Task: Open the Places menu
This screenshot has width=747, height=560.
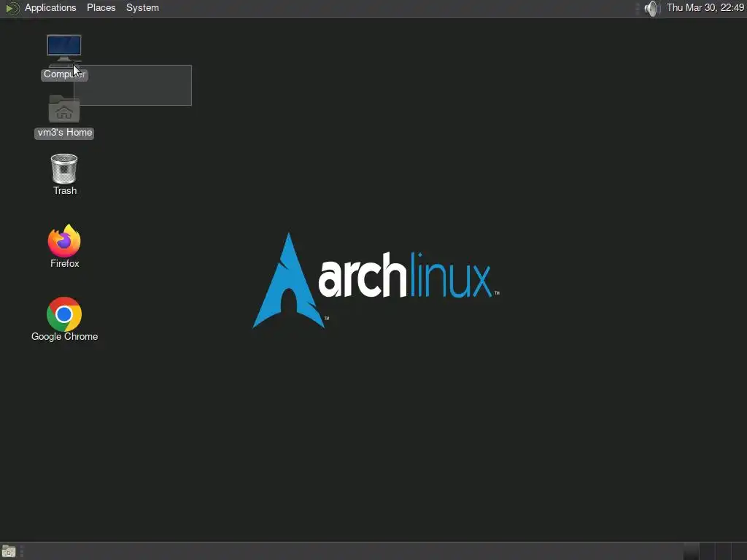Action: tap(101, 7)
